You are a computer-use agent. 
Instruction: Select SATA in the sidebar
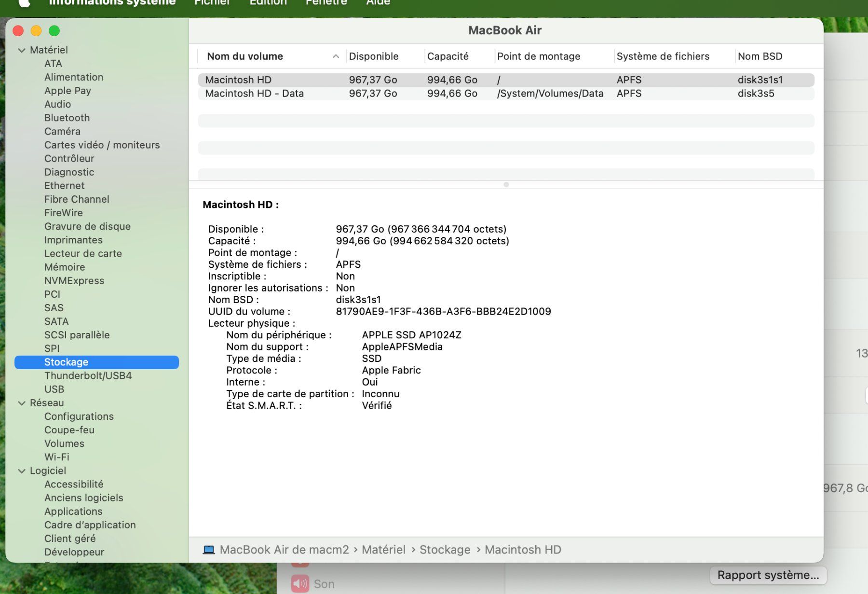point(56,321)
